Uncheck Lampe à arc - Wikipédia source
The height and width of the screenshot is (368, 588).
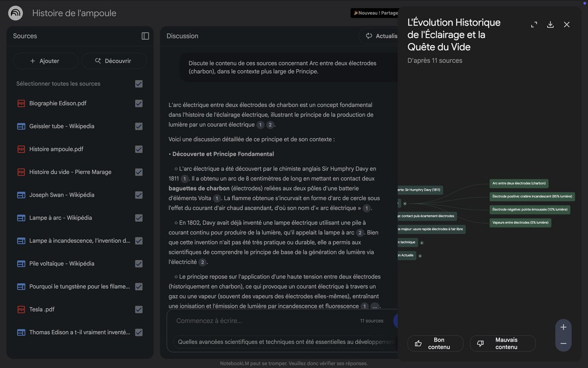(x=139, y=218)
